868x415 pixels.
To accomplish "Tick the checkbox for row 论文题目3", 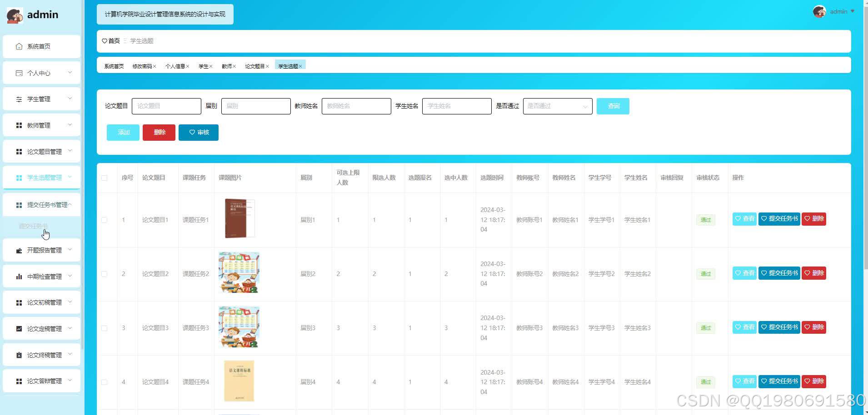I will pyautogui.click(x=105, y=328).
